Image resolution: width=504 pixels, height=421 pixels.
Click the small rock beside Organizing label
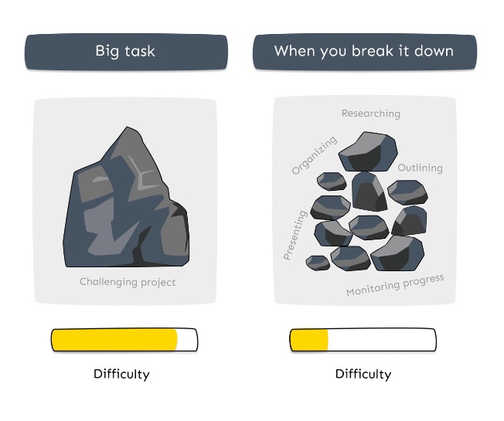332,182
